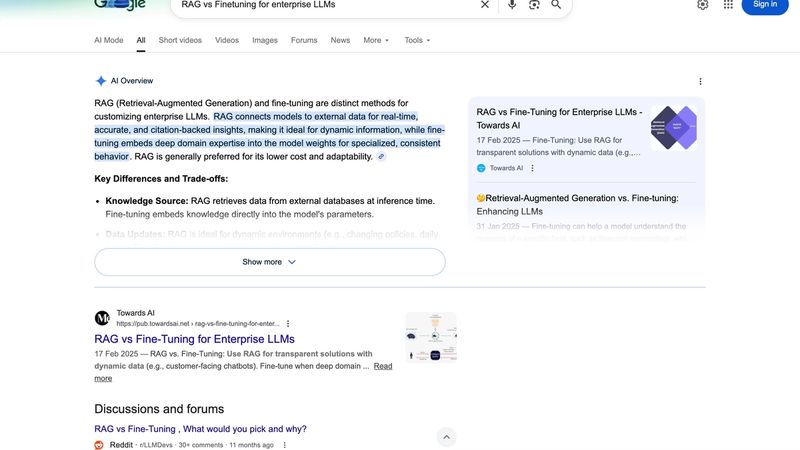Expand the More dropdown menu

tap(376, 40)
